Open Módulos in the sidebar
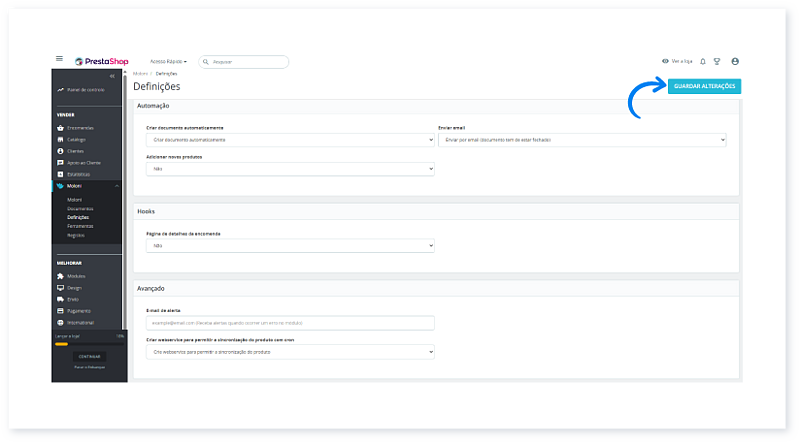Screen dimensions: 800x443 (x=76, y=275)
